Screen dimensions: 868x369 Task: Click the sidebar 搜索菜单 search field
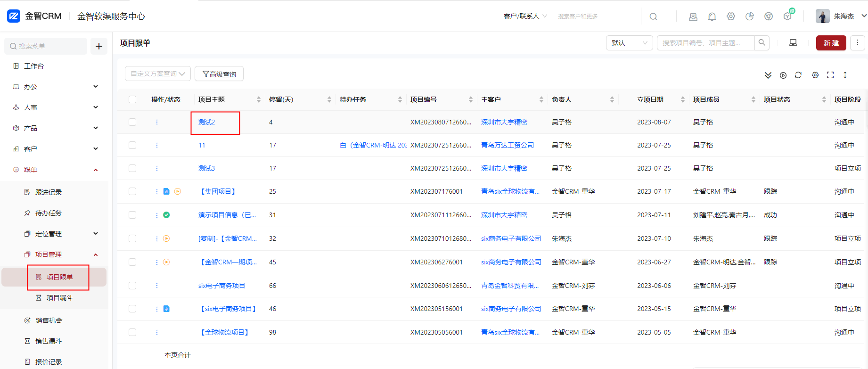[46, 46]
